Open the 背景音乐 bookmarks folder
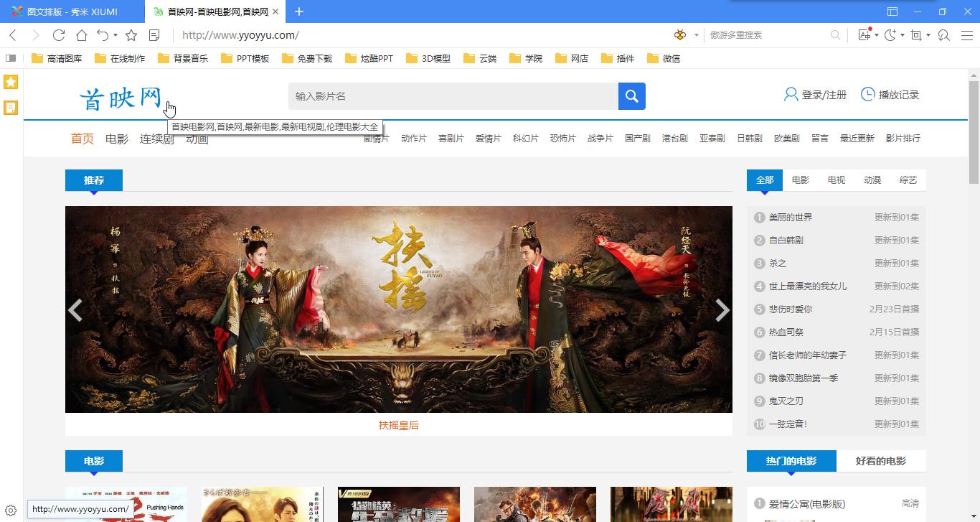Screen dimensions: 980x522 coord(182,58)
